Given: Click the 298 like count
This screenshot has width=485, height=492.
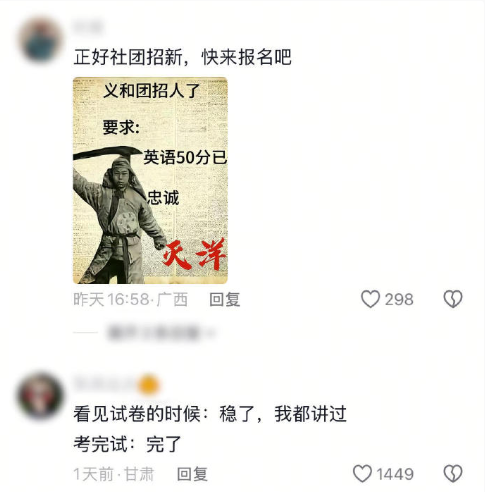Looking at the screenshot, I should [399, 299].
